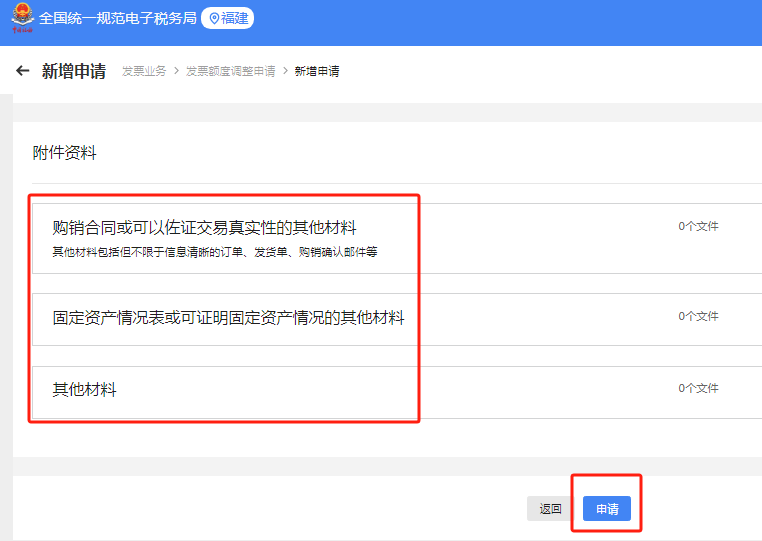Click the tax bureau emblem logo
This screenshot has width=762, height=541.
point(22,17)
